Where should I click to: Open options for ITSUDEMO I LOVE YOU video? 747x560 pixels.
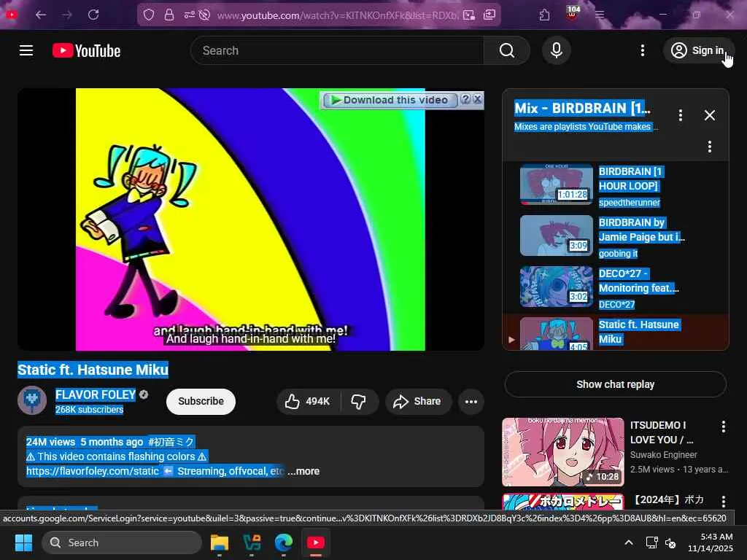pyautogui.click(x=723, y=427)
